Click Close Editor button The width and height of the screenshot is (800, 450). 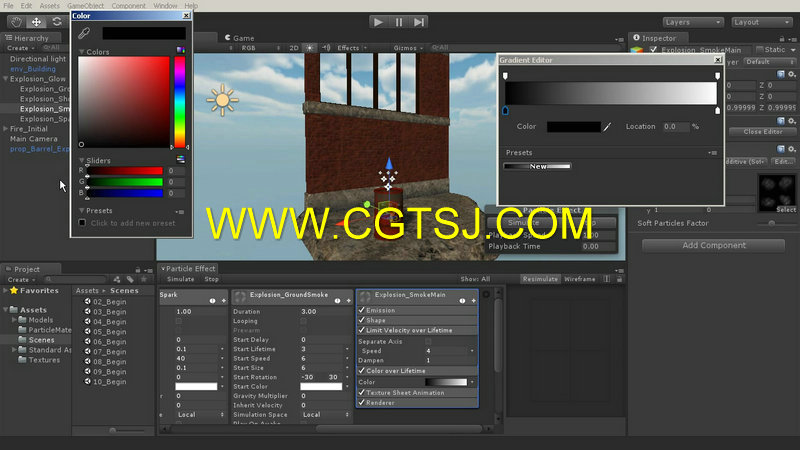pyautogui.click(x=763, y=132)
